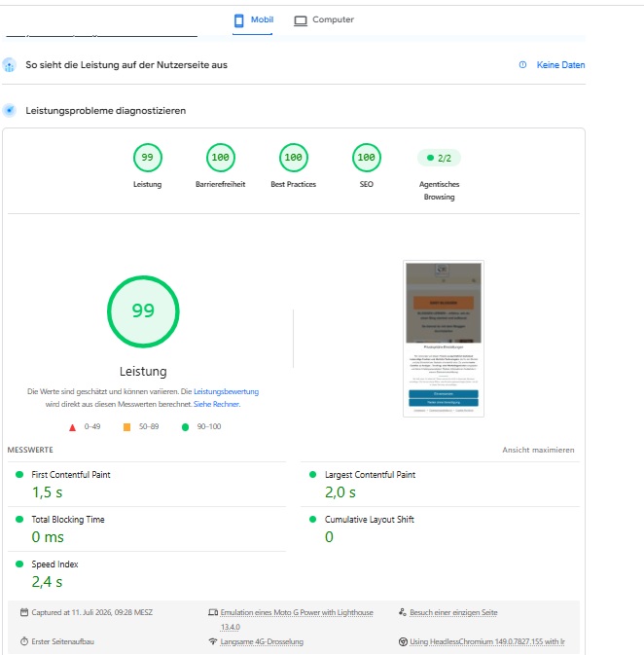The image size is (644, 655).
Task: Click red triangle 0–49 legend icon
Action: [72, 427]
